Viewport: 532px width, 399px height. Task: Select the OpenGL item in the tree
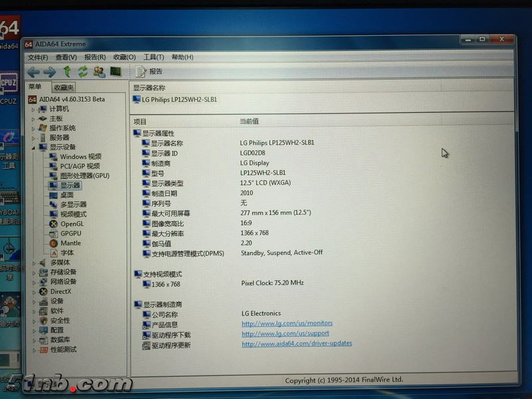coord(72,224)
